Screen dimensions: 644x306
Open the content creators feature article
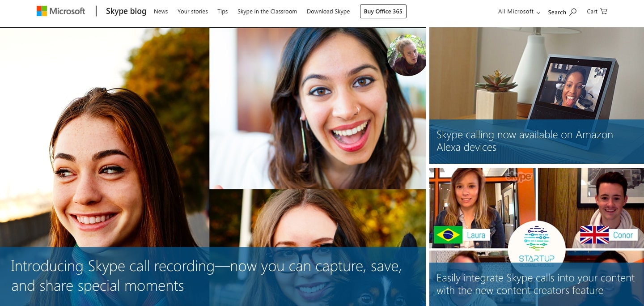click(x=535, y=284)
